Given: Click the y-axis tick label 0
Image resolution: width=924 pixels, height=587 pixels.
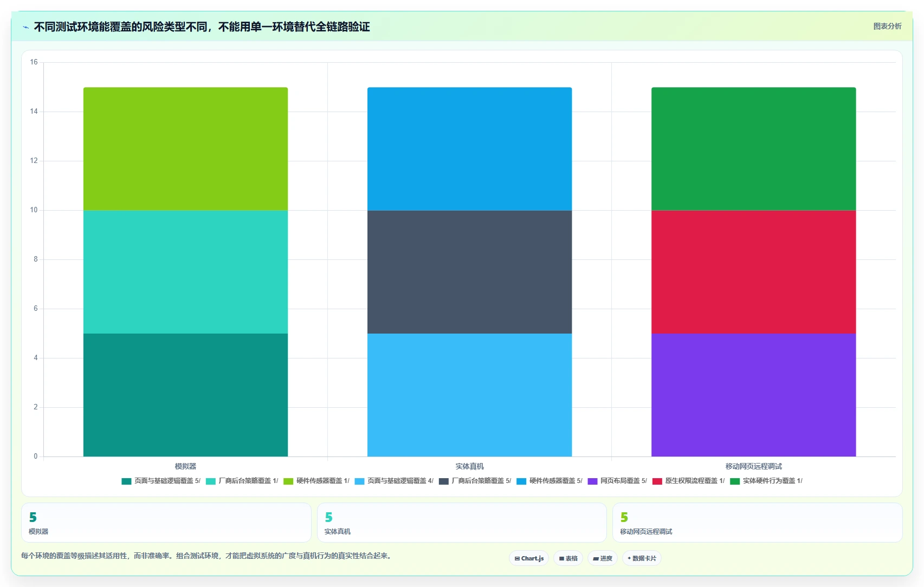Looking at the screenshot, I should [36, 456].
